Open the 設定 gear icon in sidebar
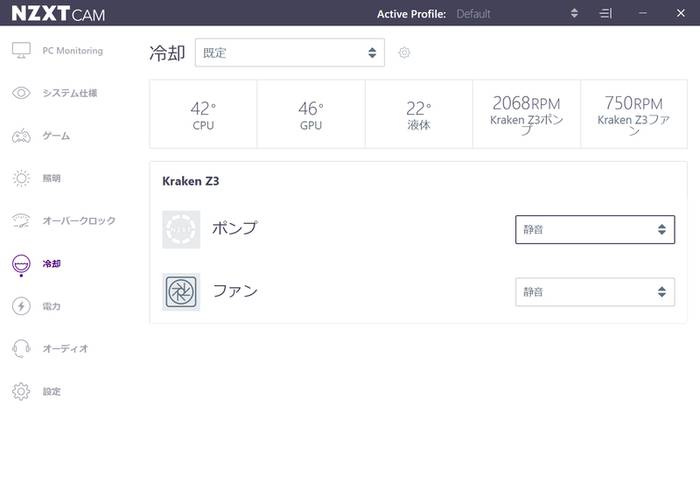This screenshot has height=504, width=700. [x=21, y=392]
